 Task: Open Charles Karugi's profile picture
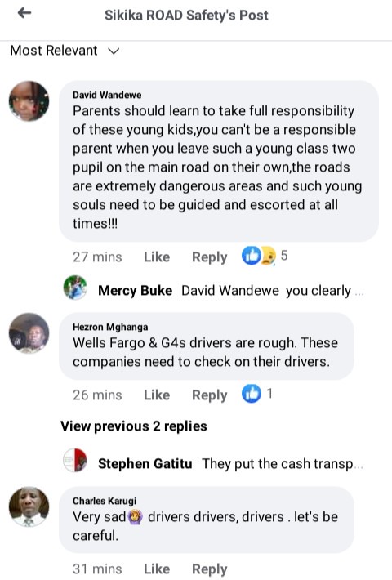coord(29,506)
